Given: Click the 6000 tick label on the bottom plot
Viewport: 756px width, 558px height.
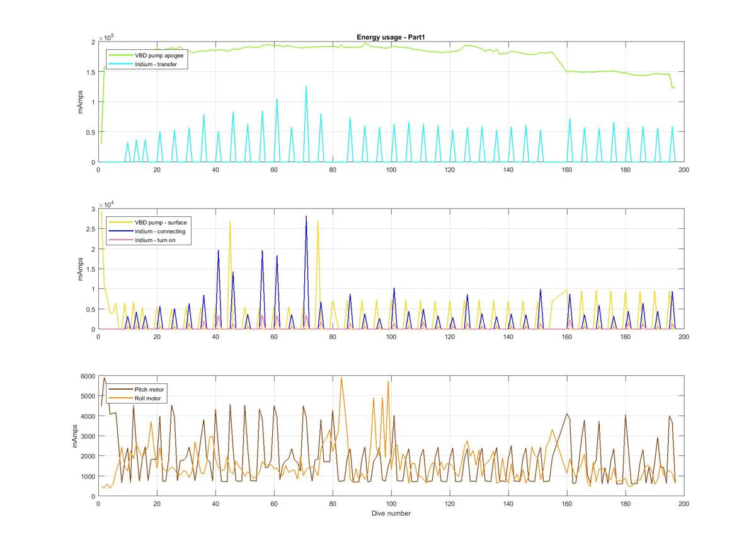Looking at the screenshot, I should [88, 376].
